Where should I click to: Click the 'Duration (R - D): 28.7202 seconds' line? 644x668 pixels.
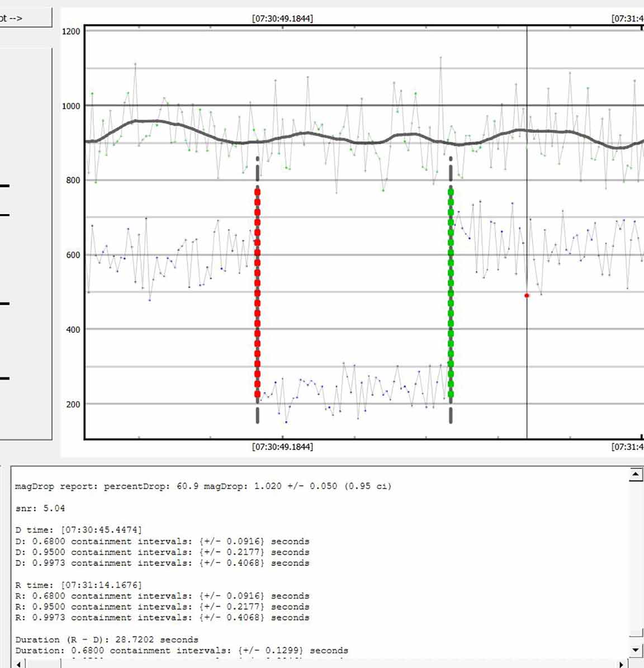point(107,639)
